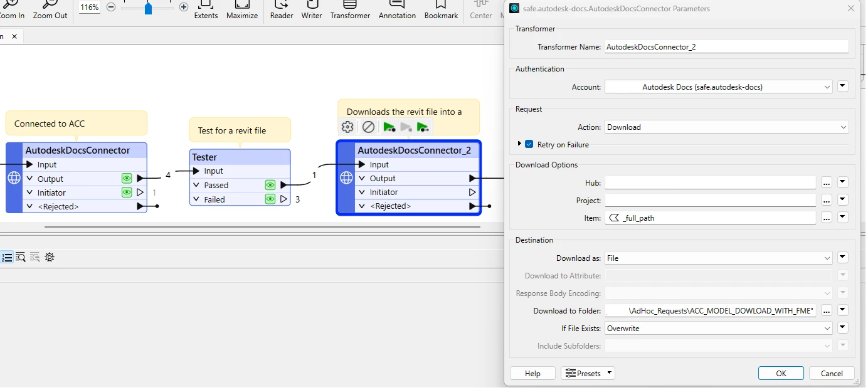Expand Output port of AutodeskDocsConnector
Image resolution: width=868 pixels, height=390 pixels.
[x=29, y=179]
